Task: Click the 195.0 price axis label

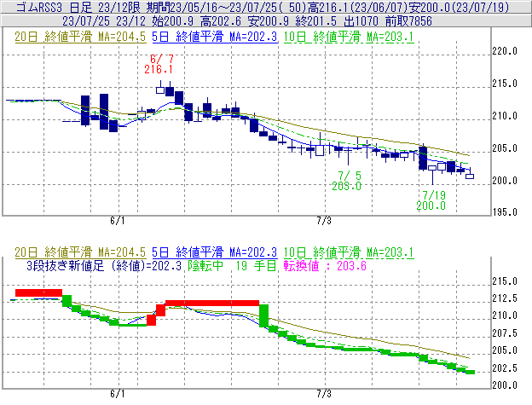Action: (505, 212)
